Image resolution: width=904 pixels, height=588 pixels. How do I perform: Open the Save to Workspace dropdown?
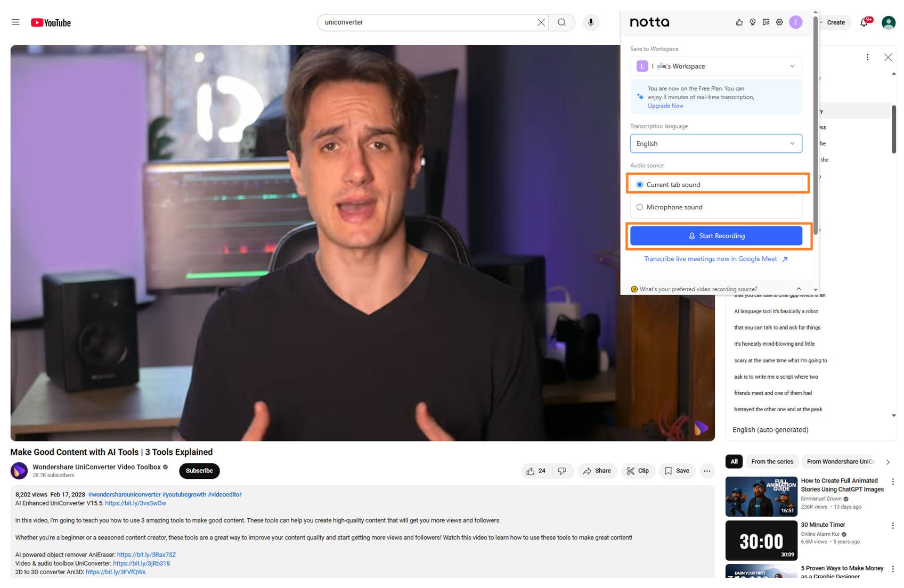[x=716, y=66]
